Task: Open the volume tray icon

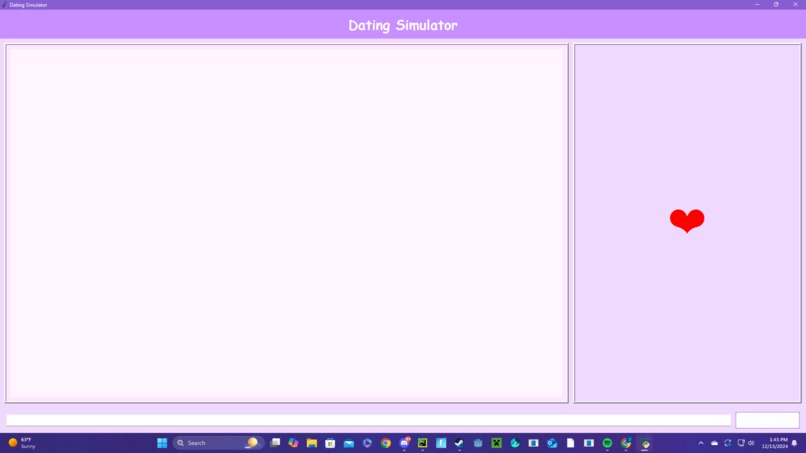Action: click(751, 443)
